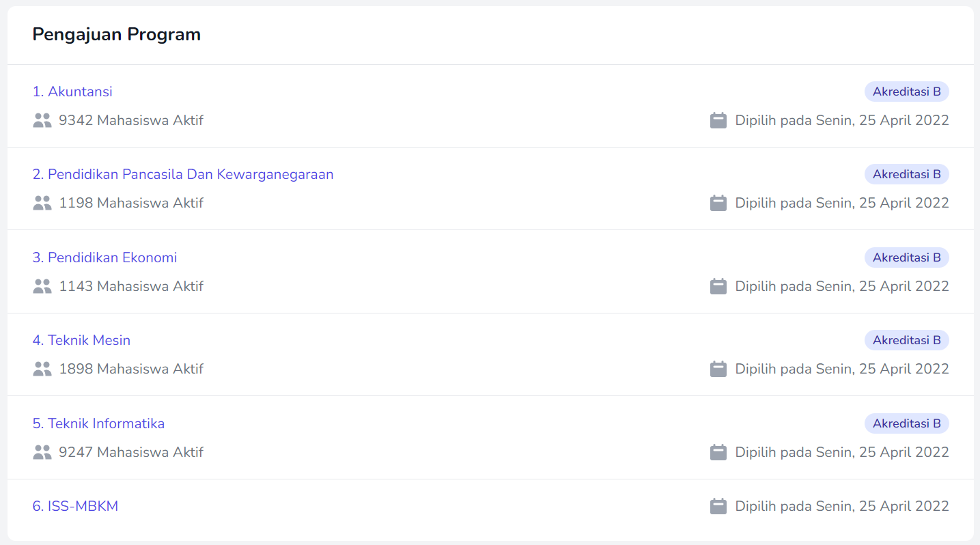
Task: Click Akreditasi B badge for Teknik Informatika
Action: (906, 423)
